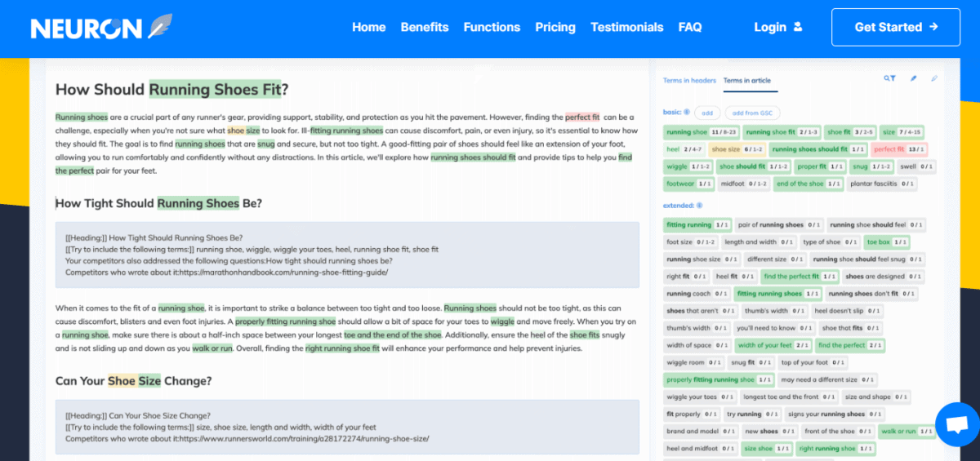Open the Pricing menu item
Image resolution: width=980 pixels, height=461 pixels.
point(555,27)
